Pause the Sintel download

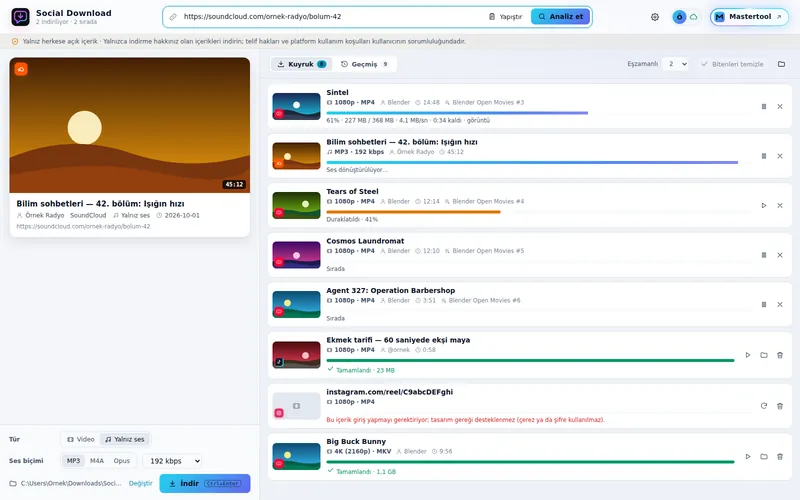[x=764, y=107]
